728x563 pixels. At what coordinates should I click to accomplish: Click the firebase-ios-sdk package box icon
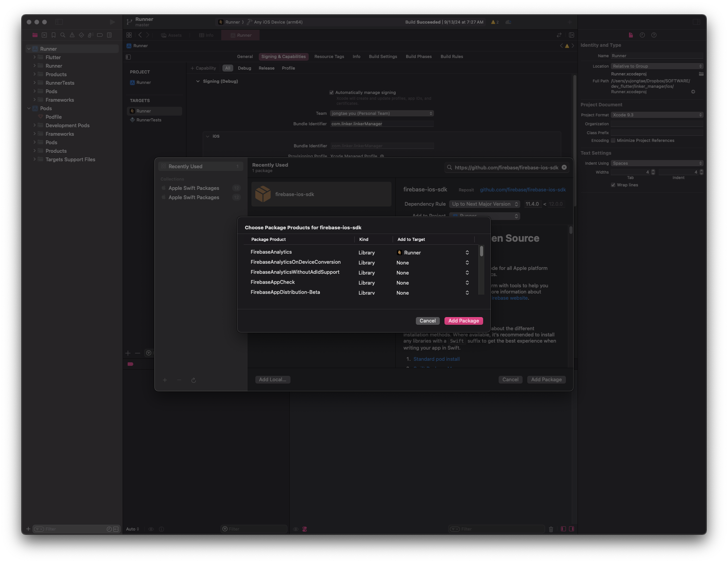[x=263, y=194]
